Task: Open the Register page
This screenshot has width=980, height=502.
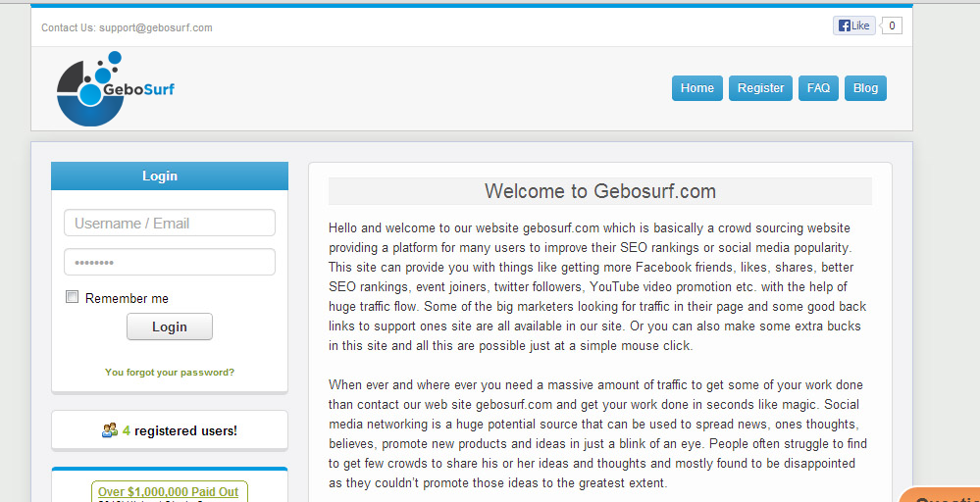Action: click(760, 88)
